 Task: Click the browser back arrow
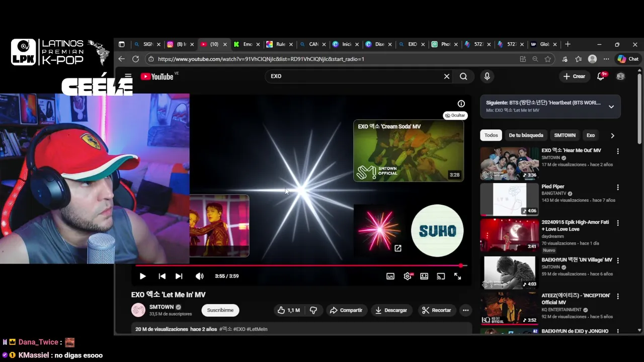coord(121,59)
